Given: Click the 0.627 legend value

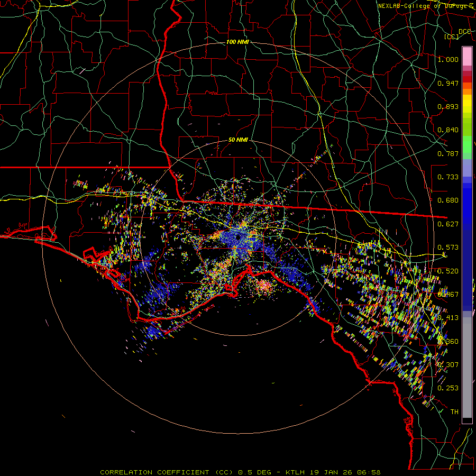Looking at the screenshot, I should pyautogui.click(x=448, y=224).
